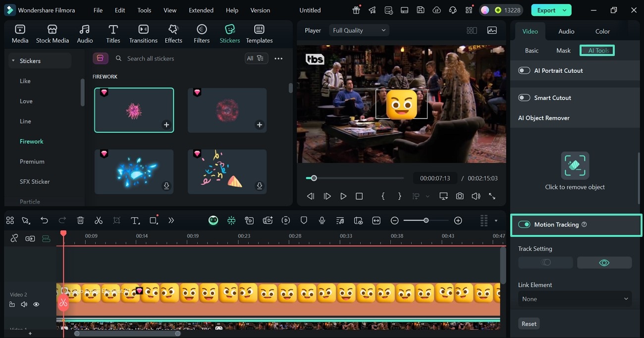Expand the Export button dropdown arrow

(565, 10)
